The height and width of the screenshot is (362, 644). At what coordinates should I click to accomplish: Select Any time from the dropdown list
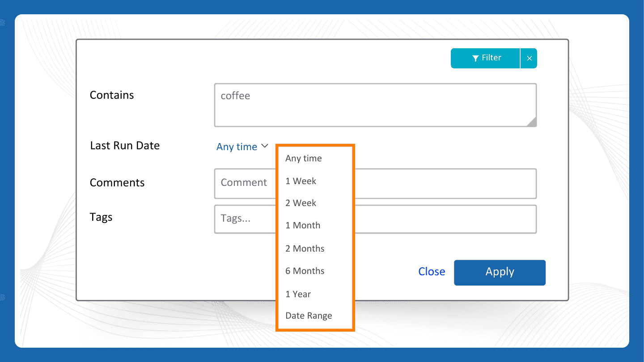pyautogui.click(x=303, y=158)
